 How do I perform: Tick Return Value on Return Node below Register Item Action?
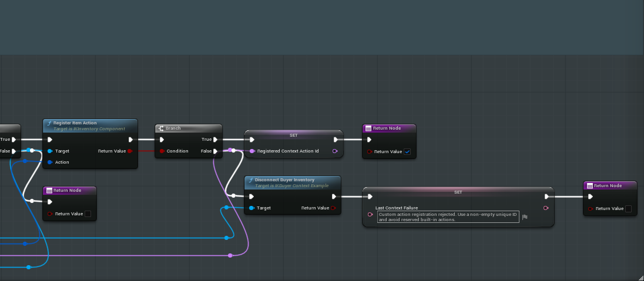coord(88,214)
